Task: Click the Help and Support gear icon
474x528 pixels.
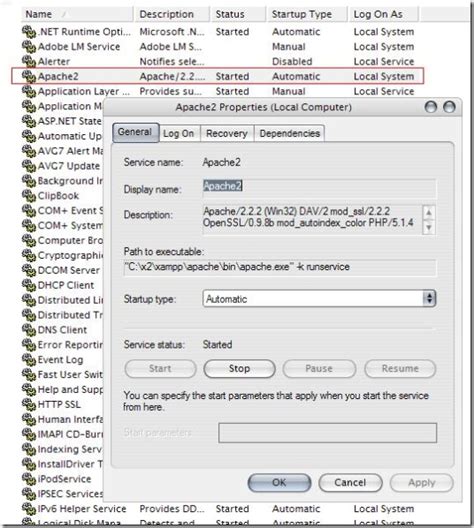Action: (x=29, y=390)
